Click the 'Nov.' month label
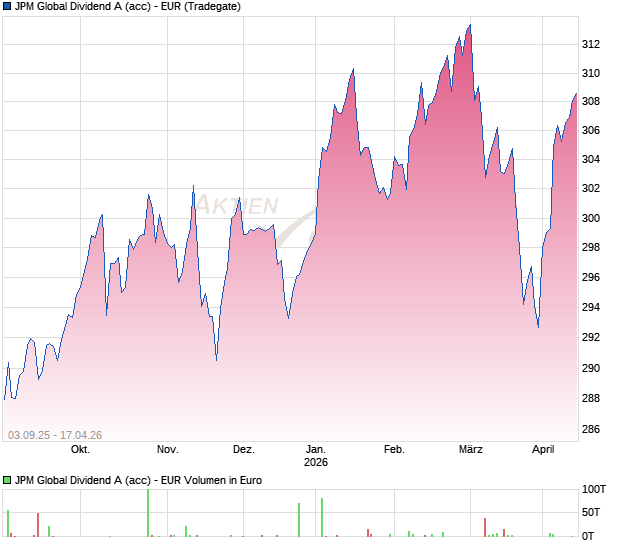Image resolution: width=620 pixels, height=546 pixels. (168, 450)
